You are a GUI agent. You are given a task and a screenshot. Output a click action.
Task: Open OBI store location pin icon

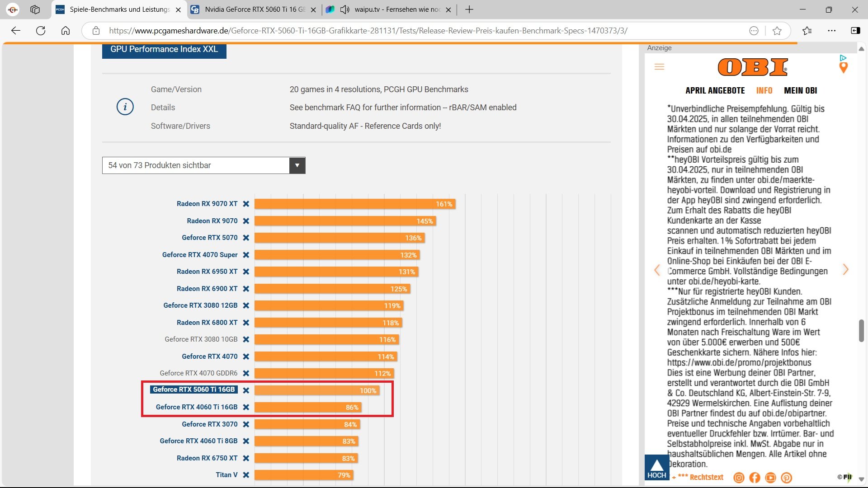coord(843,68)
